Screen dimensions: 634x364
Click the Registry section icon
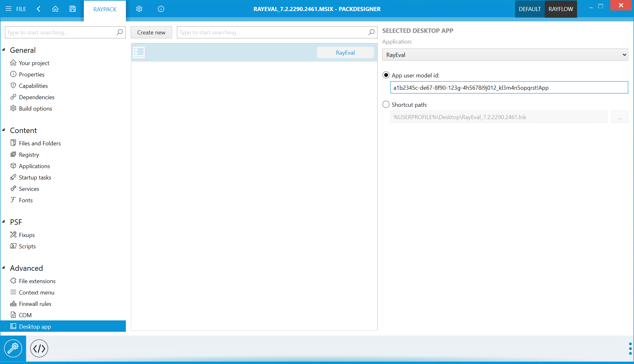14,155
